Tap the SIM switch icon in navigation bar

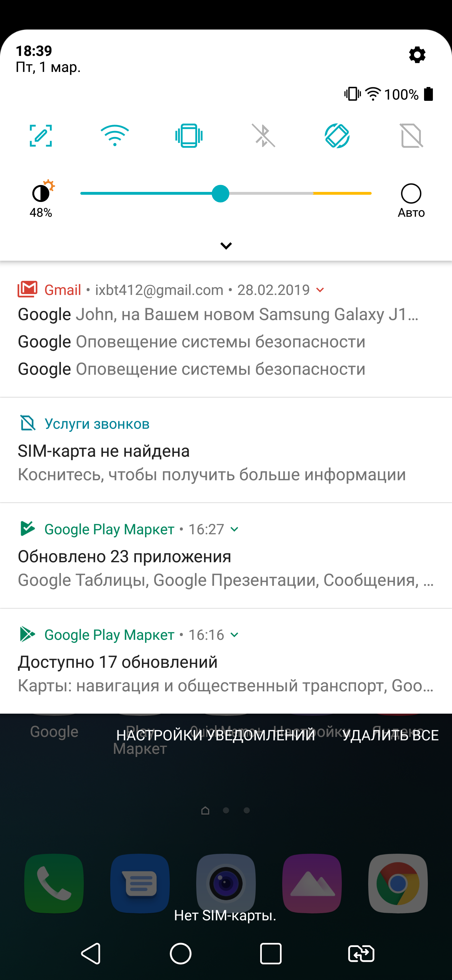(x=361, y=953)
